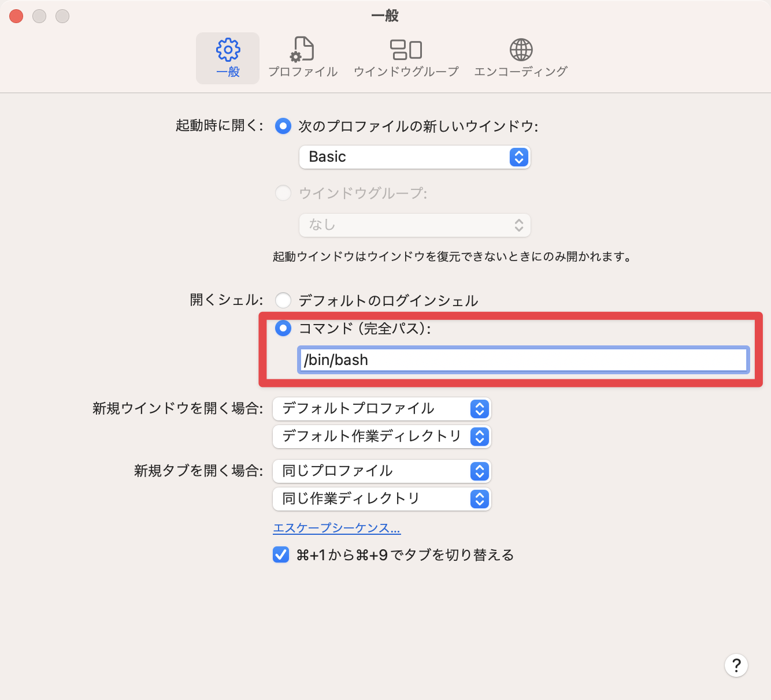Click the globe icon above エンコーディング
The width and height of the screenshot is (771, 700).
521,49
